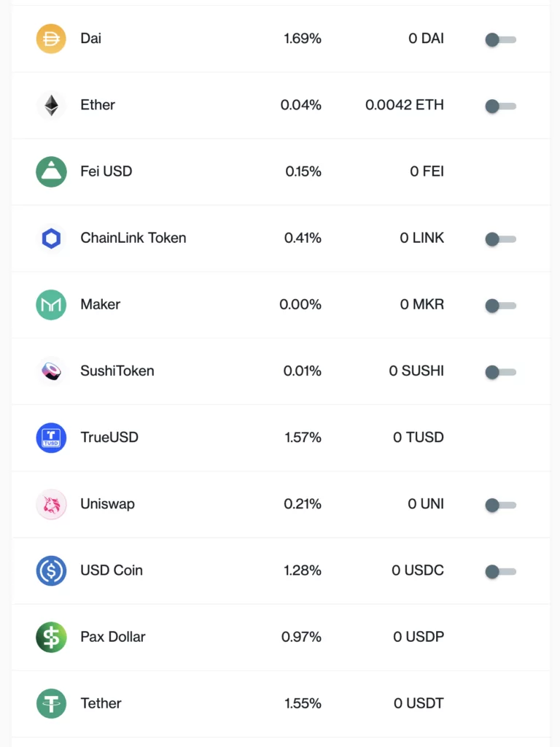Click the Pax Dollar icon
The height and width of the screenshot is (747, 560).
point(51,637)
